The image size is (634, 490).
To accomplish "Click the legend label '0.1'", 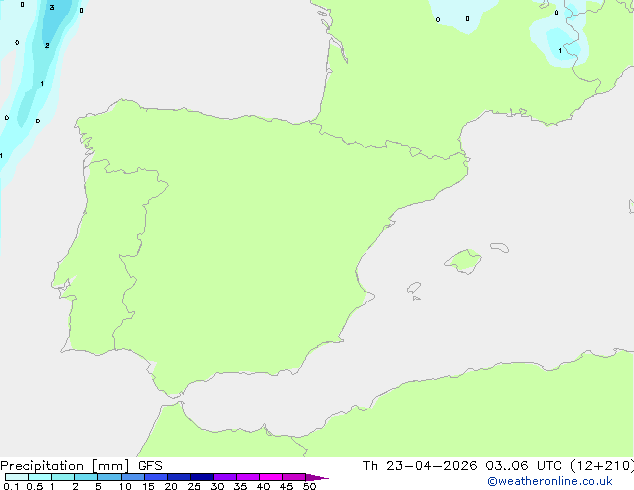I will 11,486.
